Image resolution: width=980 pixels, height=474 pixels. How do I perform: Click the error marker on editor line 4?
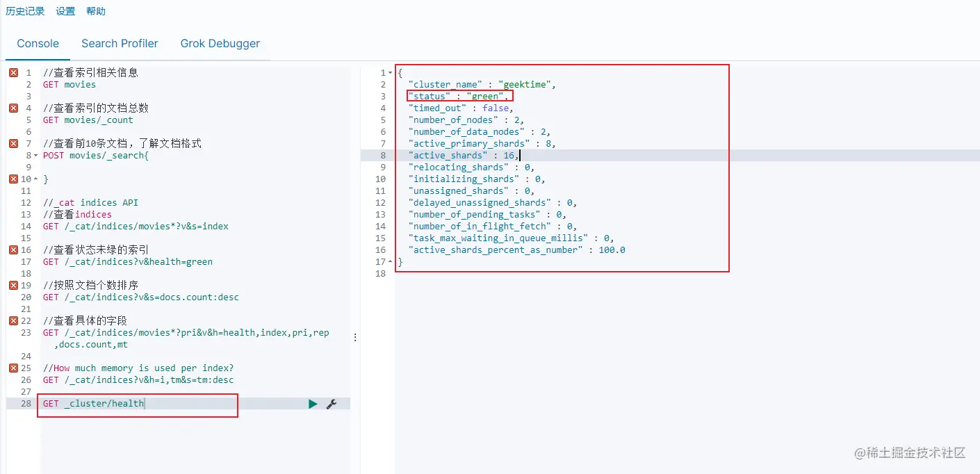point(13,108)
